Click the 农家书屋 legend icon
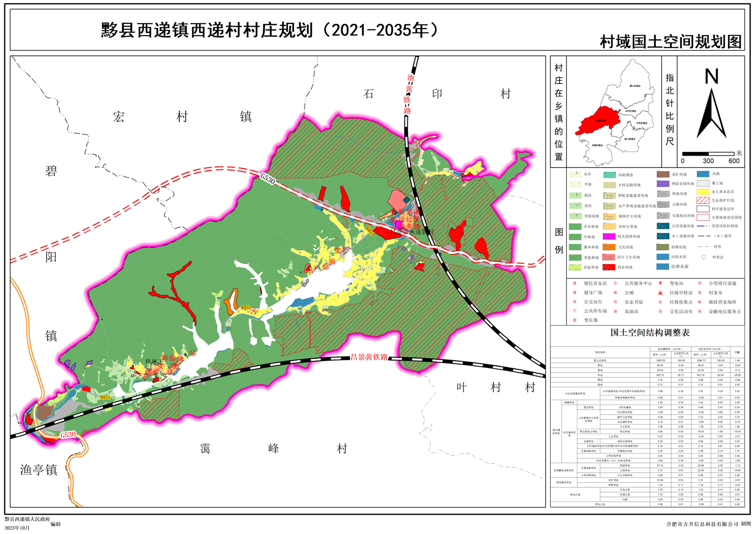The height and width of the screenshot is (534, 756). tap(615, 302)
